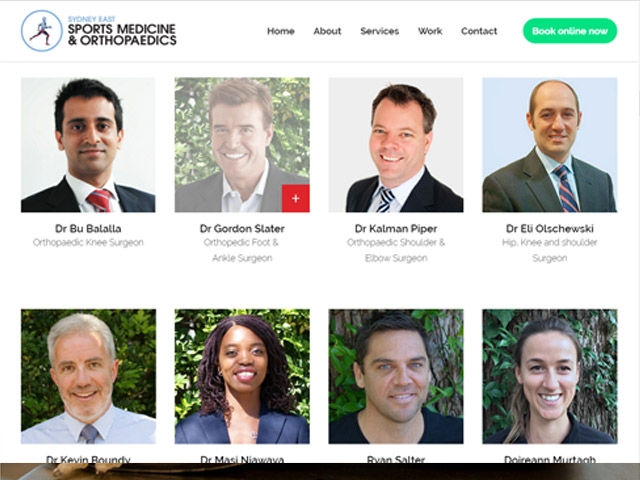View Doireann Murtagh's portrait
The image size is (640, 480).
tap(550, 376)
